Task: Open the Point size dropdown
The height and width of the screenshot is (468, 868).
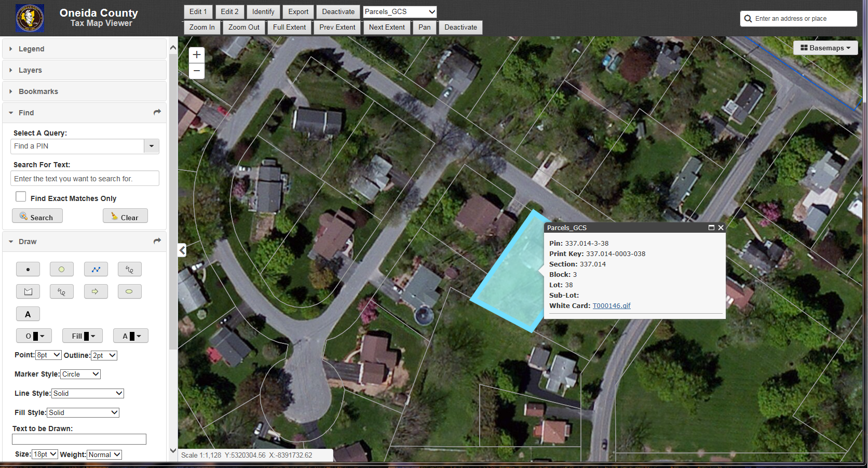Action: point(48,355)
